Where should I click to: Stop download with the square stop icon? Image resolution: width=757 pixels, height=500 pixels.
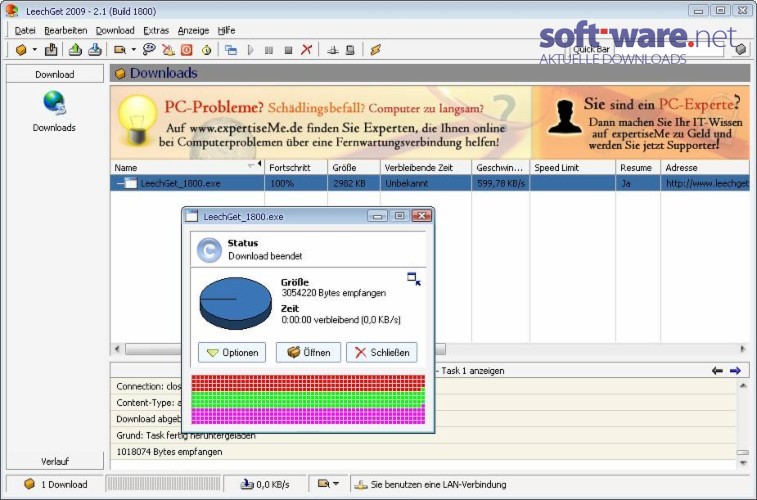(288, 50)
